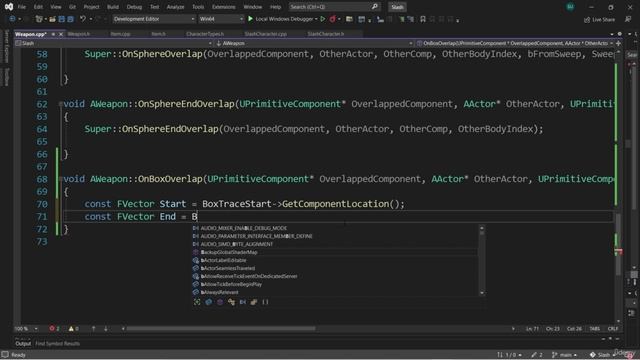This screenshot has height=360, width=640.
Task: Save all files using double-disk icon
Action: point(70,19)
